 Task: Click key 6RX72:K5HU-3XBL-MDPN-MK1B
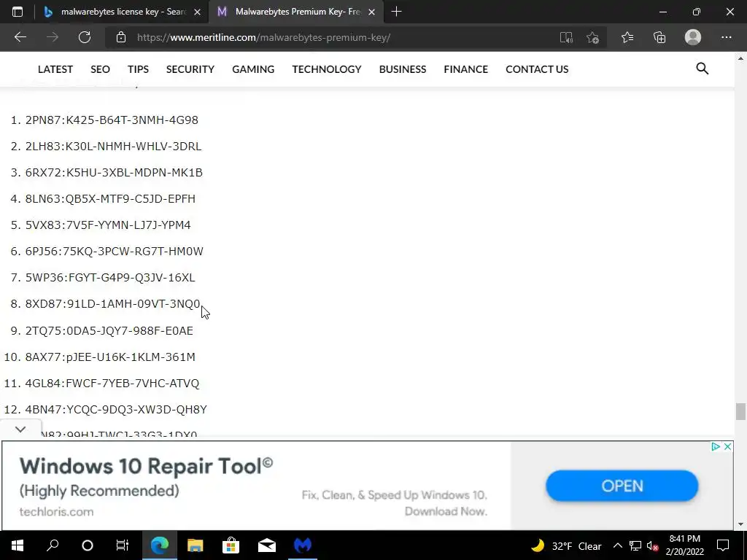[114, 172]
